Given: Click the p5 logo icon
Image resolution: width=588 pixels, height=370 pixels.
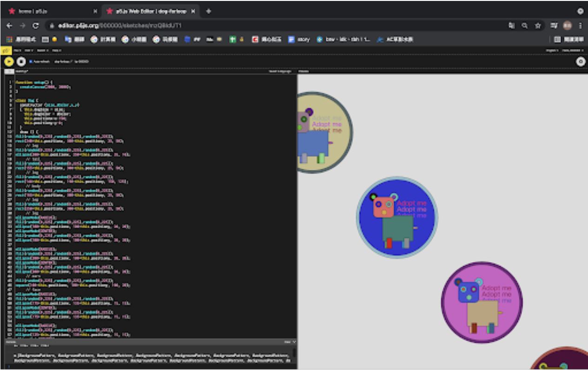Looking at the screenshot, I should tap(5, 50).
